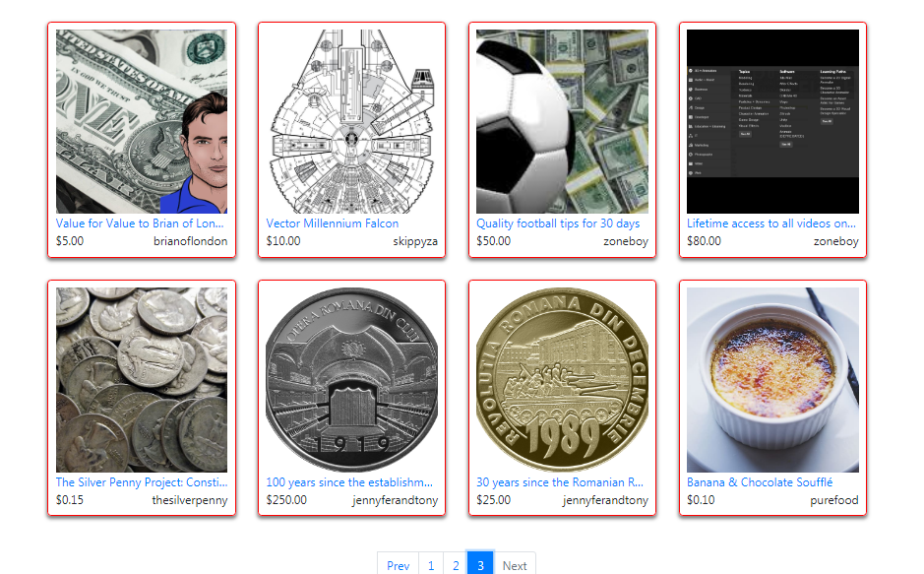This screenshot has height=574, width=924.
Task: Open the pile of silver coins image
Action: (x=142, y=380)
